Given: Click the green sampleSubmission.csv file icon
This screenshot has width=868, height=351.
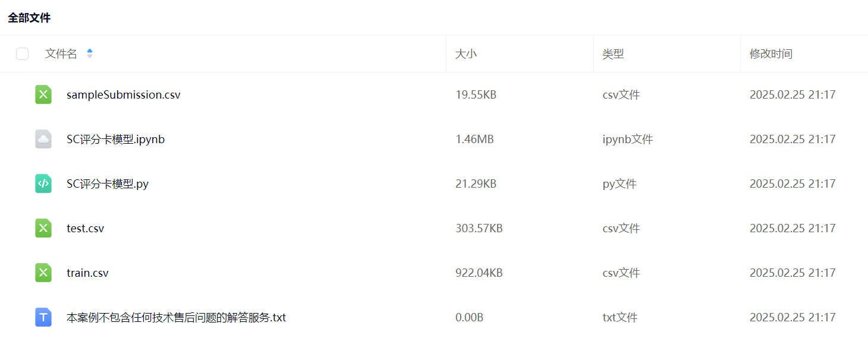Looking at the screenshot, I should (43, 94).
